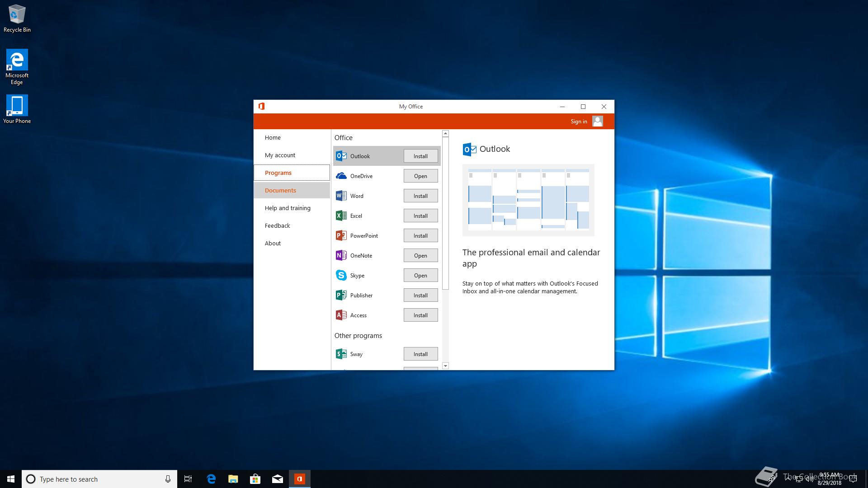This screenshot has height=488, width=868.
Task: Click the PowerPoint icon in the list
Action: tap(341, 235)
